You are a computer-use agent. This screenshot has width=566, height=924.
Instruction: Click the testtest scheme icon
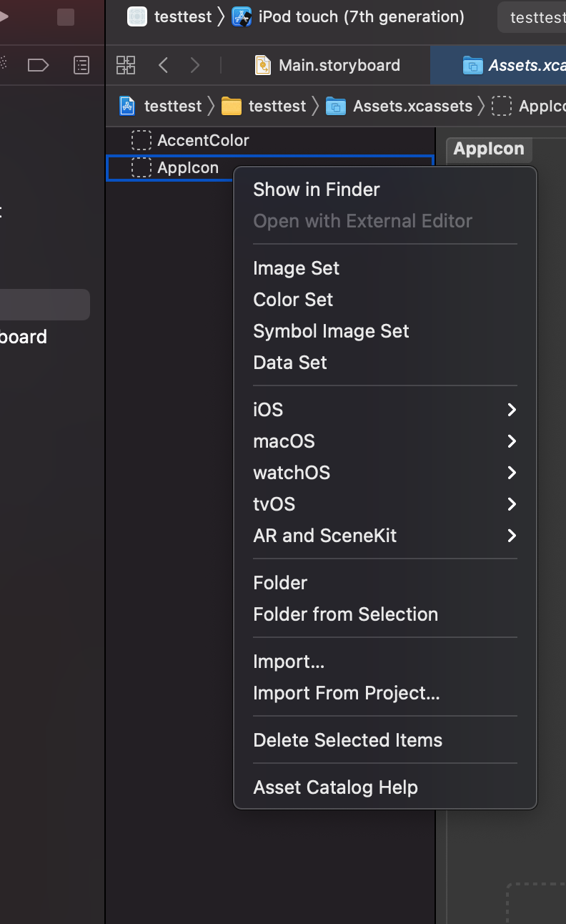pyautogui.click(x=137, y=16)
